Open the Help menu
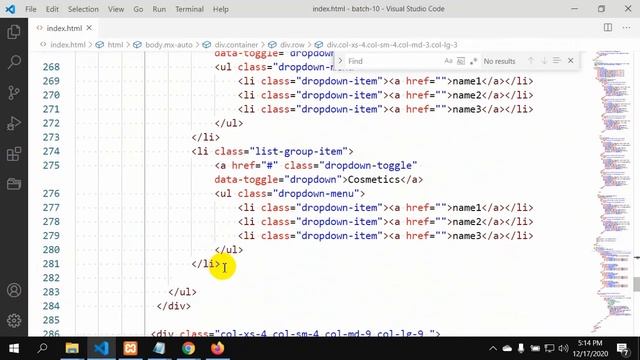This screenshot has width=640, height=360. 220,9
